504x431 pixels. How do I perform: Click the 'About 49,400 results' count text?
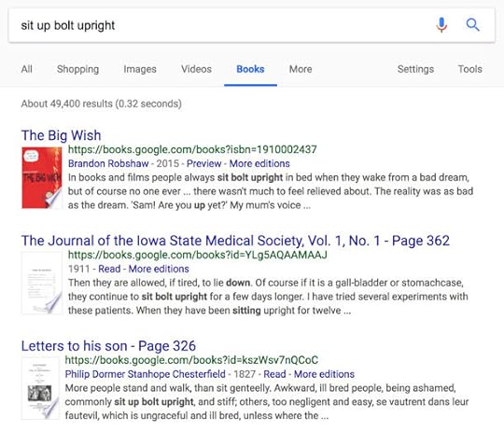pos(101,104)
